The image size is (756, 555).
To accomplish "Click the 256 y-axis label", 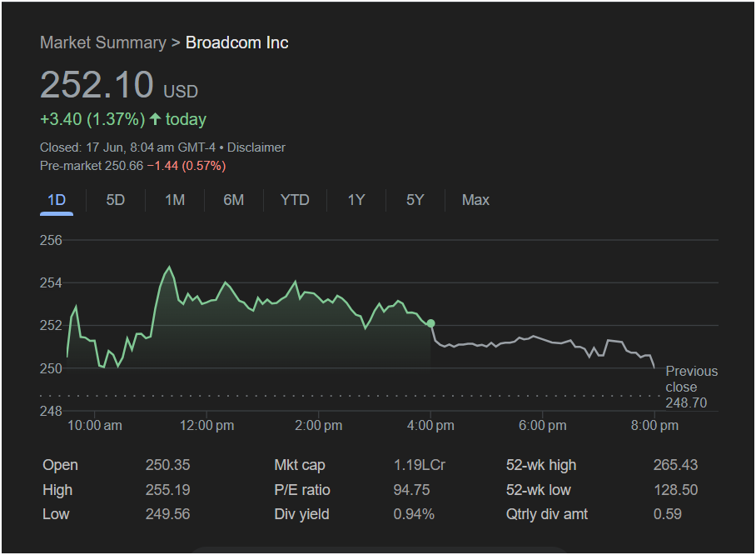I will point(51,240).
